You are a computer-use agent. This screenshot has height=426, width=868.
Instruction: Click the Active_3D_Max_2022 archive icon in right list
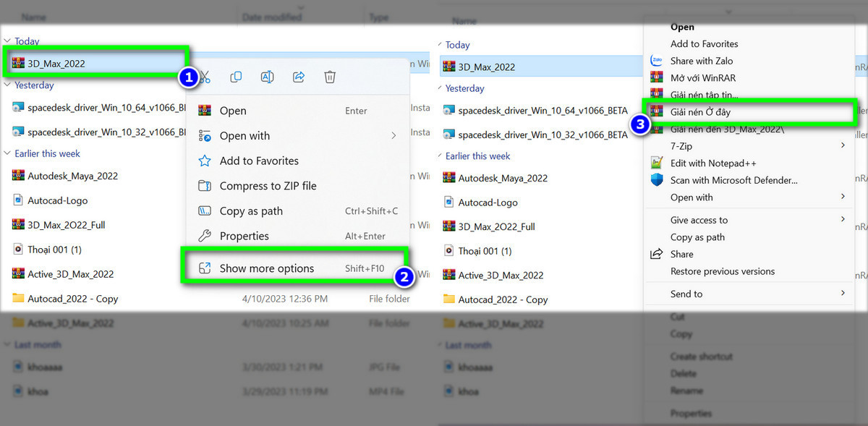tap(449, 275)
